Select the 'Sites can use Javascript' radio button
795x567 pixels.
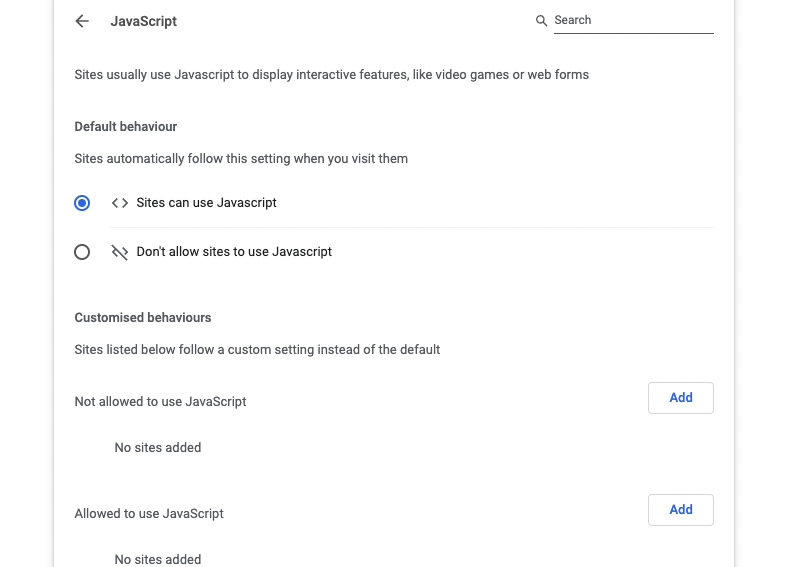click(82, 203)
